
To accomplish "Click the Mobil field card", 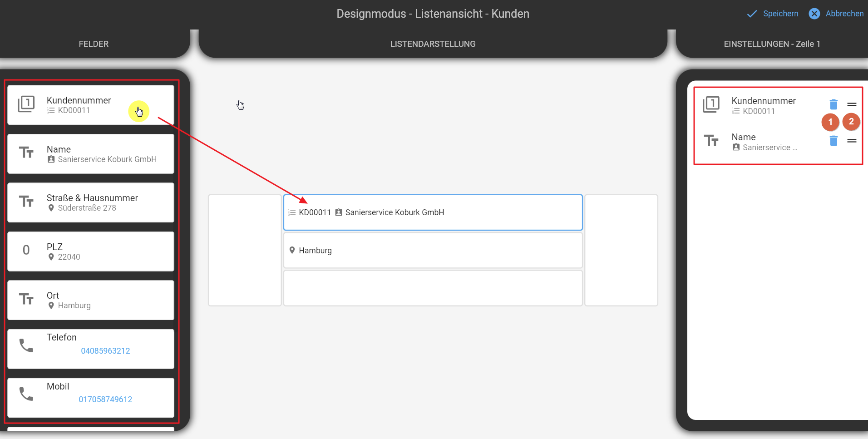I will click(x=91, y=398).
